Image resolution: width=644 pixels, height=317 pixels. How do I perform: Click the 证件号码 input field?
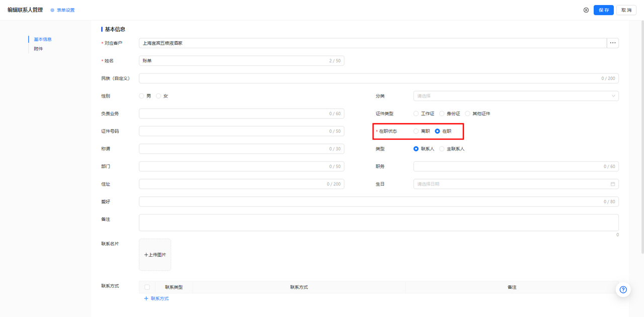242,131
